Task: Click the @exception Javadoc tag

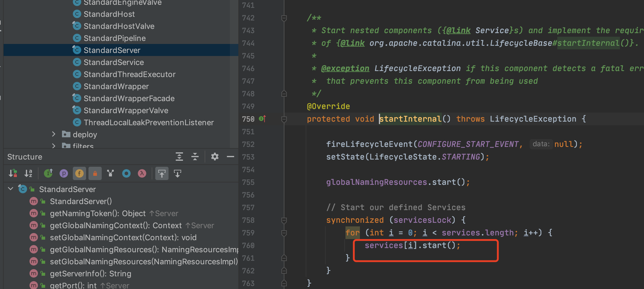Action: click(345, 68)
